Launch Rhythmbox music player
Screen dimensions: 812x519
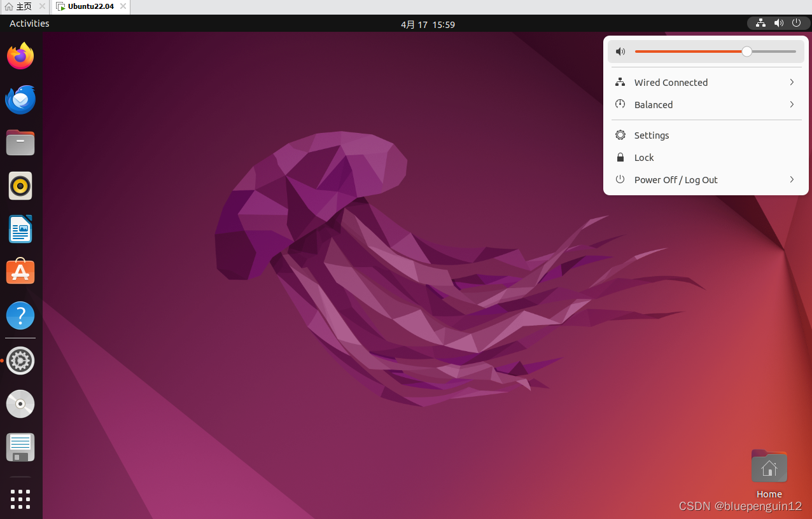coord(20,186)
